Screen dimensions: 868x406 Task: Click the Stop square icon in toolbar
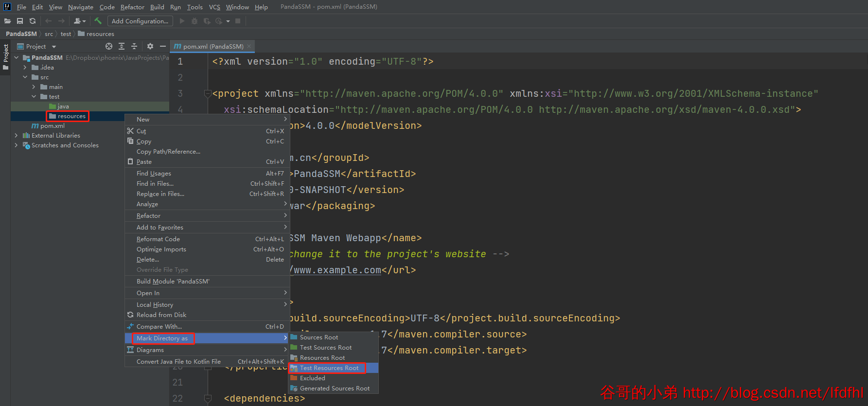pos(238,21)
